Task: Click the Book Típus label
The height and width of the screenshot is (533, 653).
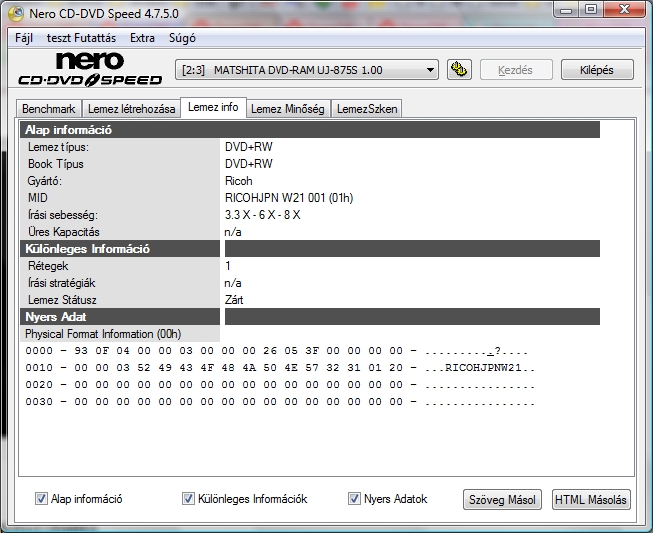Action: [x=56, y=164]
